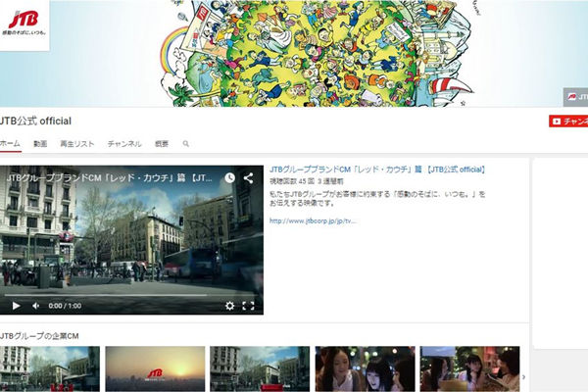Click the video progress bar
The width and height of the screenshot is (588, 392).
pos(131,295)
